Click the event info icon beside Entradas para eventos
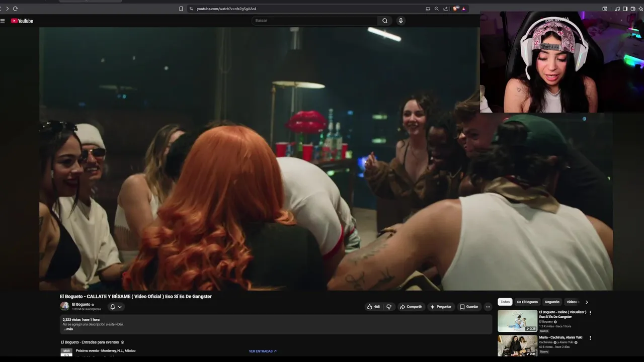Screen dimensions: 644x362 pyautogui.click(x=122, y=342)
